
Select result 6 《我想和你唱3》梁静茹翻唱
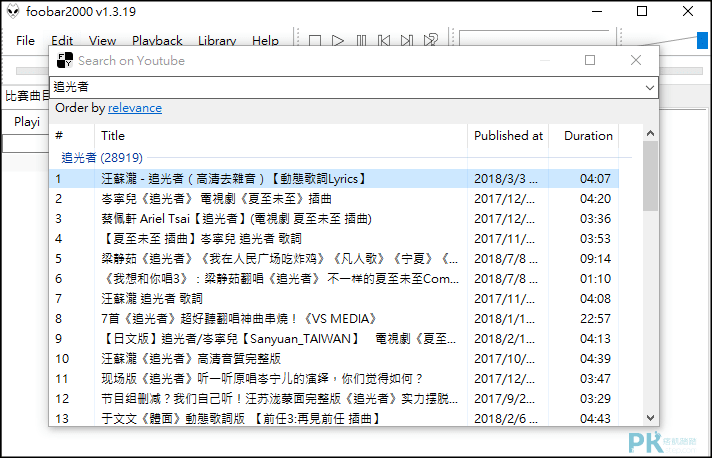click(x=334, y=279)
